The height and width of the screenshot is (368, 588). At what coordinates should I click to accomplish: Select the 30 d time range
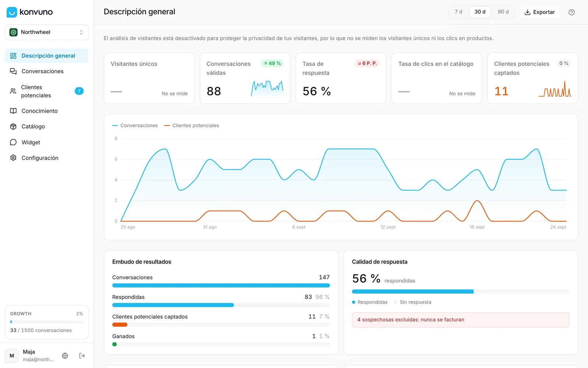tap(480, 12)
